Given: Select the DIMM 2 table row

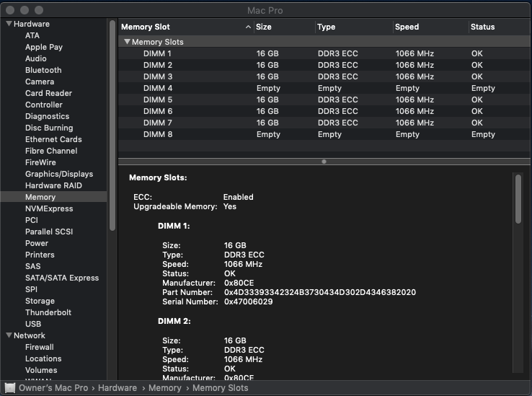Looking at the screenshot, I should pos(324,65).
